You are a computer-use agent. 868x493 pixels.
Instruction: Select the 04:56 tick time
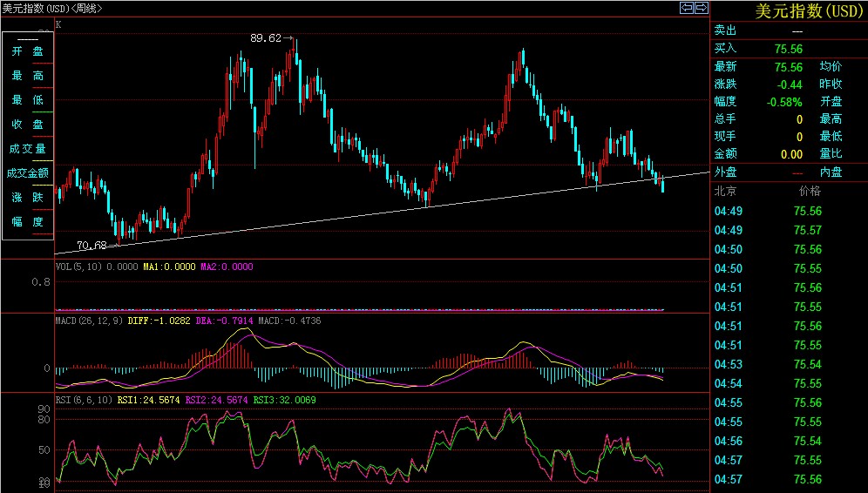(729, 441)
